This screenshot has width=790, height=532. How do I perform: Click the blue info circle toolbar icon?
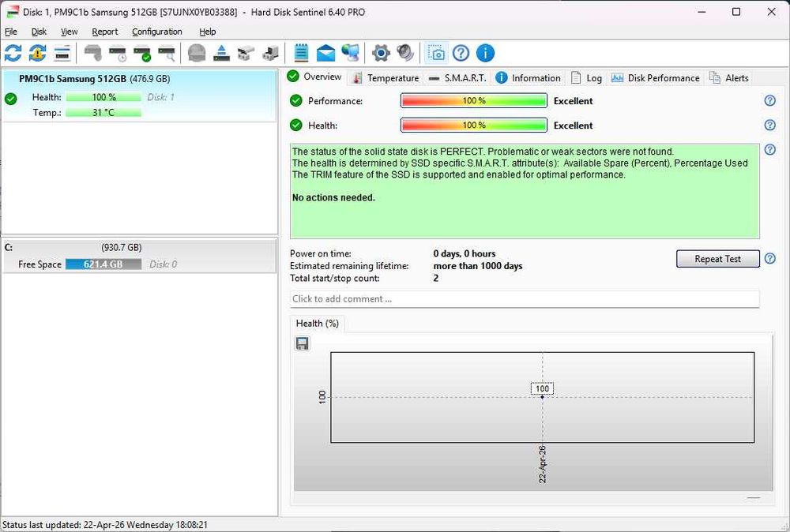click(485, 53)
